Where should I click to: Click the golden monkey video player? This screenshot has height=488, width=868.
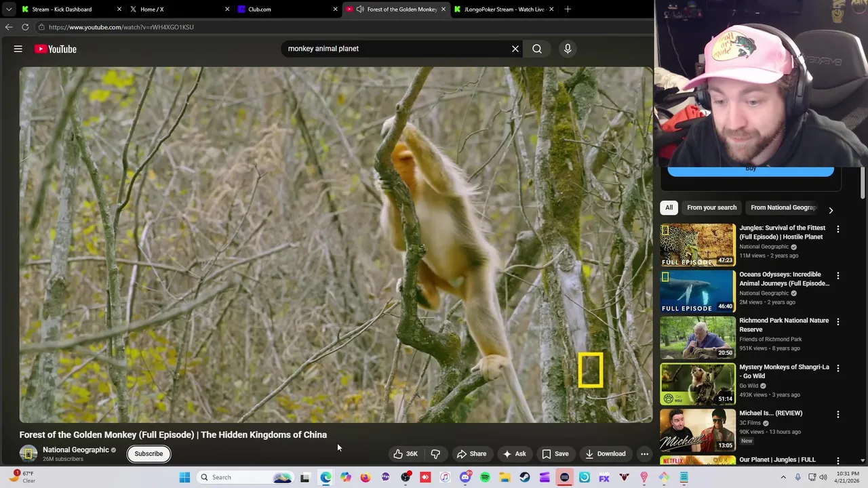click(x=336, y=245)
